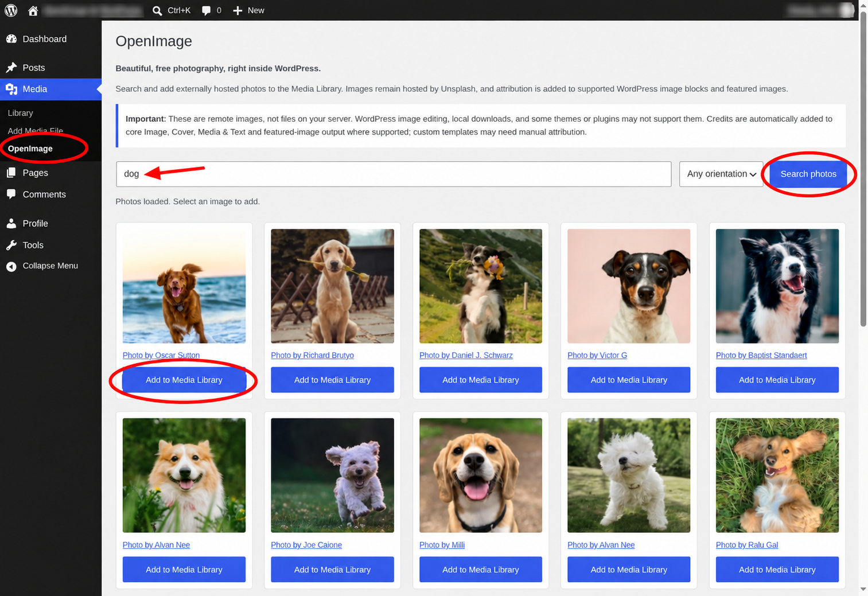Image resolution: width=868 pixels, height=596 pixels.
Task: Open Photo by Victor G link
Action: (x=597, y=355)
